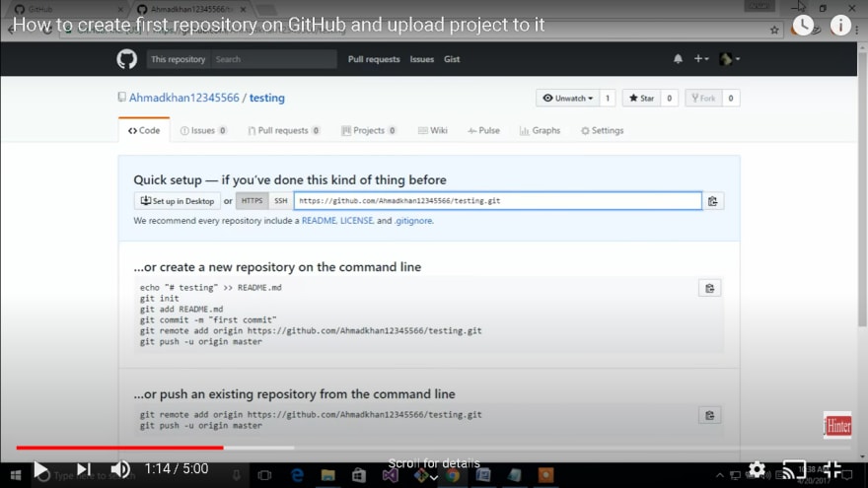The image size is (868, 488).
Task: Copy the create new repository commands
Action: (709, 288)
